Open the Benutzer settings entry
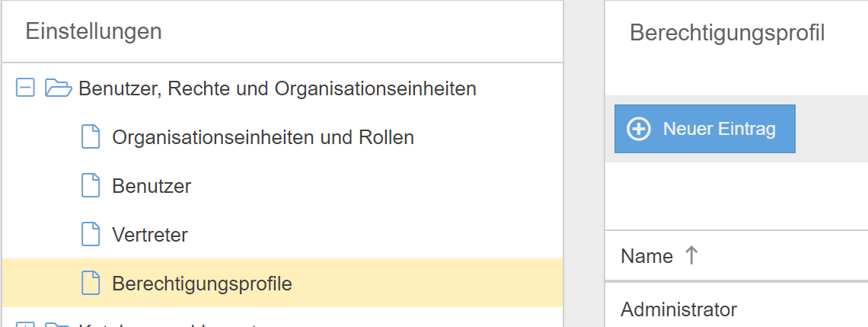The image size is (868, 327). point(152,186)
